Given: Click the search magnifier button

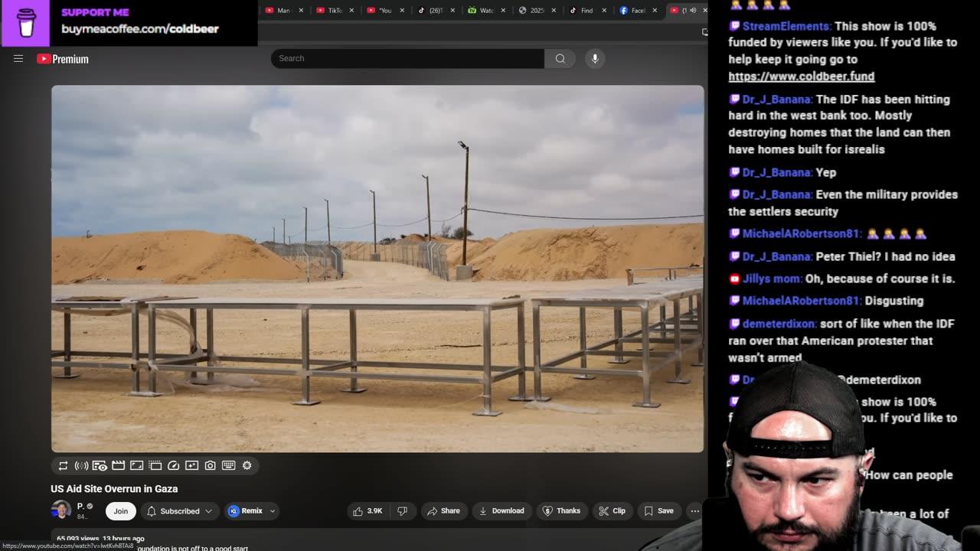Looking at the screenshot, I should 560,58.
